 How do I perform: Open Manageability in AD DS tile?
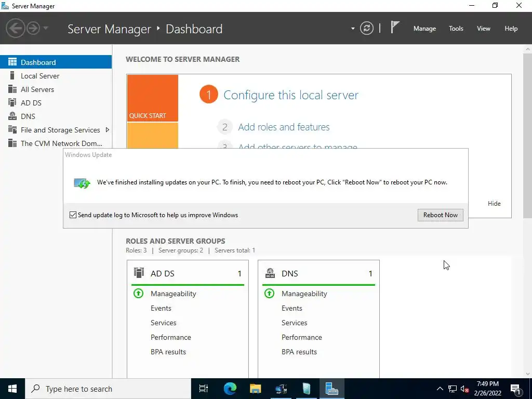coord(174,294)
